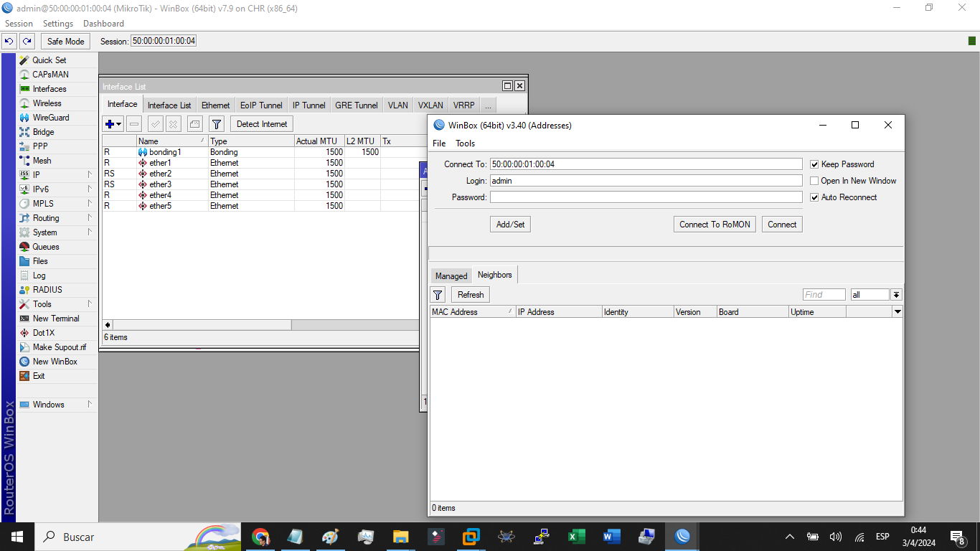Click the Refresh button in Neighbors

coord(471,295)
